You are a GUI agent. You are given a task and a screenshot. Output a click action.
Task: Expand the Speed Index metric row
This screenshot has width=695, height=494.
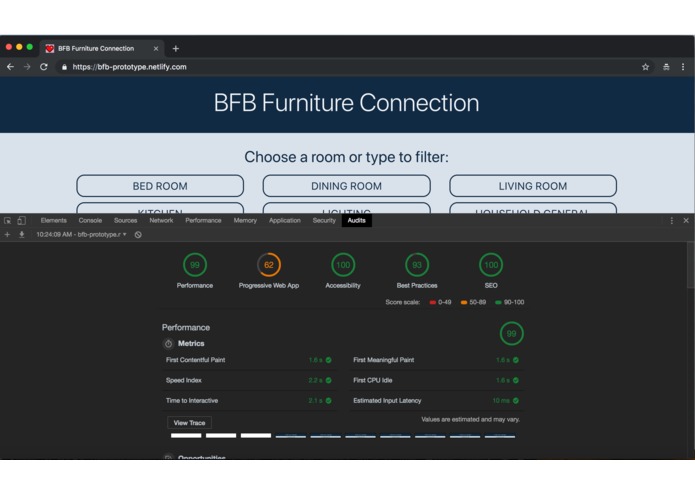point(249,380)
